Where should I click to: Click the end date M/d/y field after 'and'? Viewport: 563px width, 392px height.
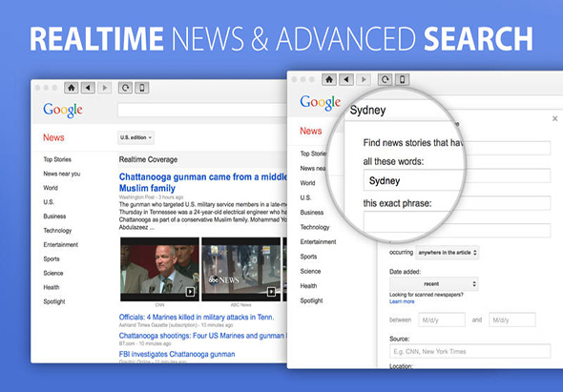tap(512, 320)
